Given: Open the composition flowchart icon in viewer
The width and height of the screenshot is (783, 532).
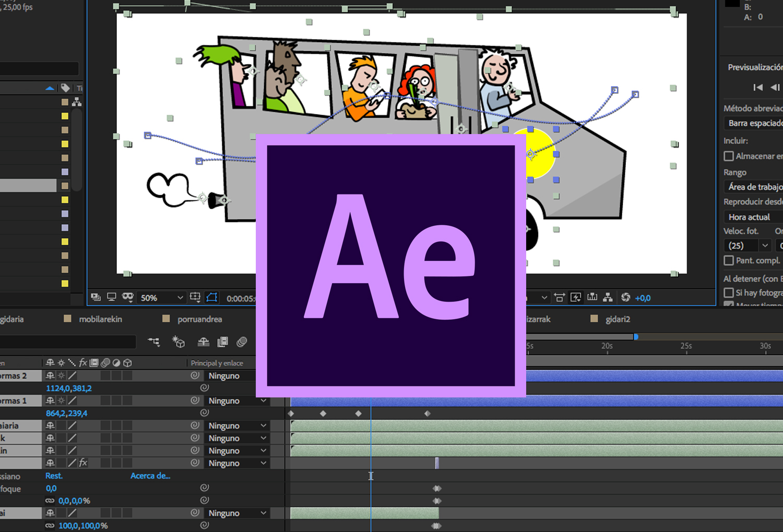Looking at the screenshot, I should pos(608,298).
